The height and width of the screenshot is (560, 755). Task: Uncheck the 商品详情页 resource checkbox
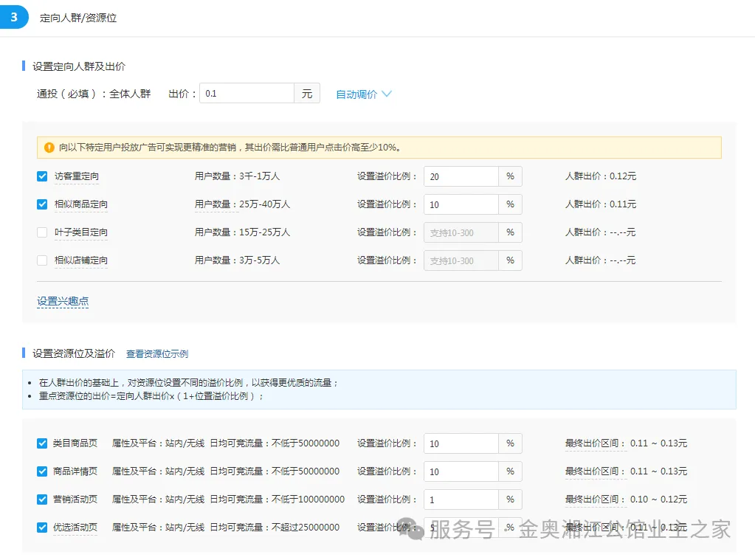[x=42, y=471]
